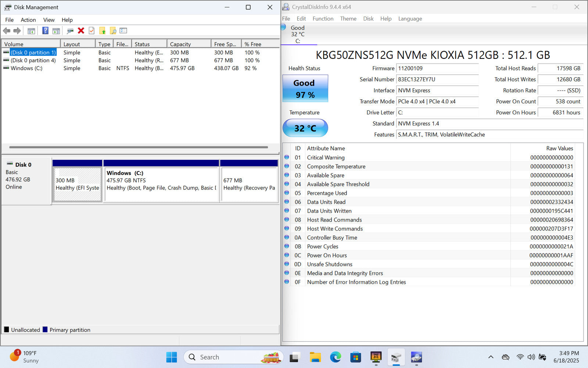
Task: Click the Firmware field 11200109
Action: [x=437, y=68]
